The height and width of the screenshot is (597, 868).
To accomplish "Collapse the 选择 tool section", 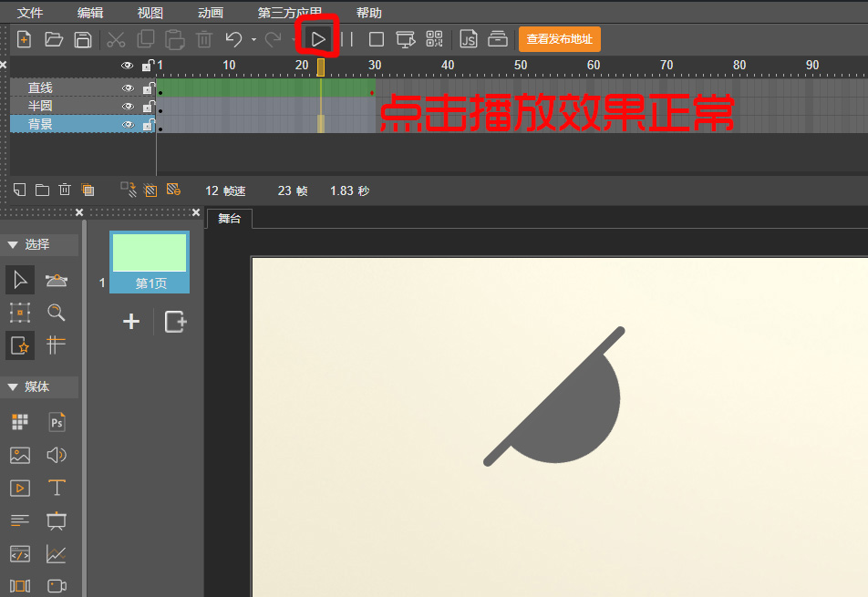I will pyautogui.click(x=13, y=244).
